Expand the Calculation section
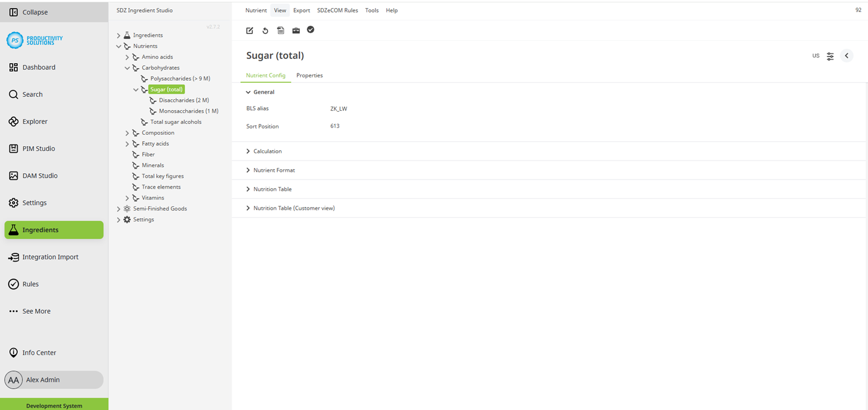This screenshot has height=410, width=868. [x=267, y=151]
